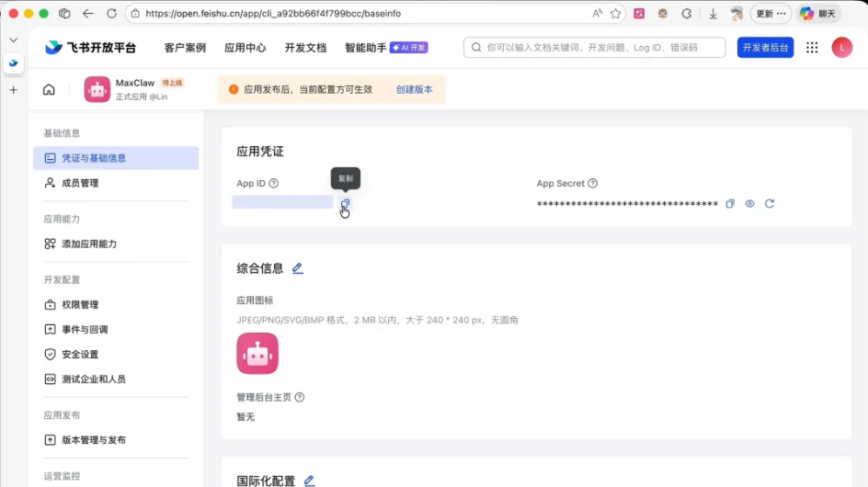Viewport: 868px width, 487px height.
Task: Click the browser back arrow
Action: (x=87, y=13)
